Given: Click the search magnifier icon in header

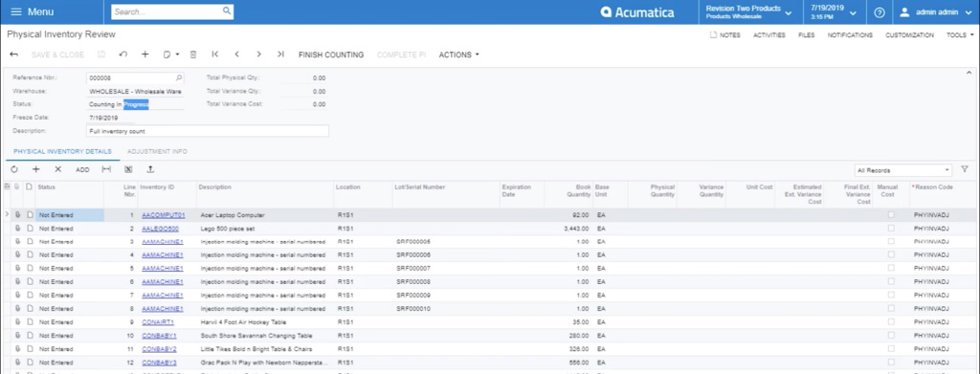Looking at the screenshot, I should [226, 11].
